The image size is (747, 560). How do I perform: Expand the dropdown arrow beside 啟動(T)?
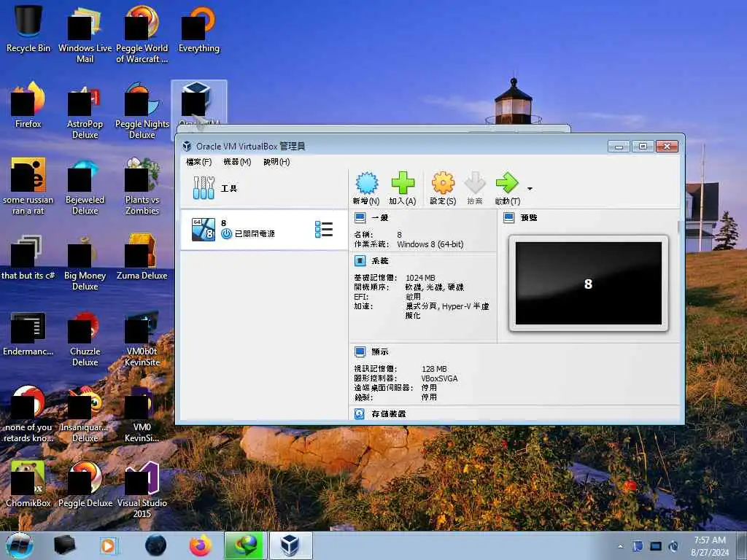(530, 189)
